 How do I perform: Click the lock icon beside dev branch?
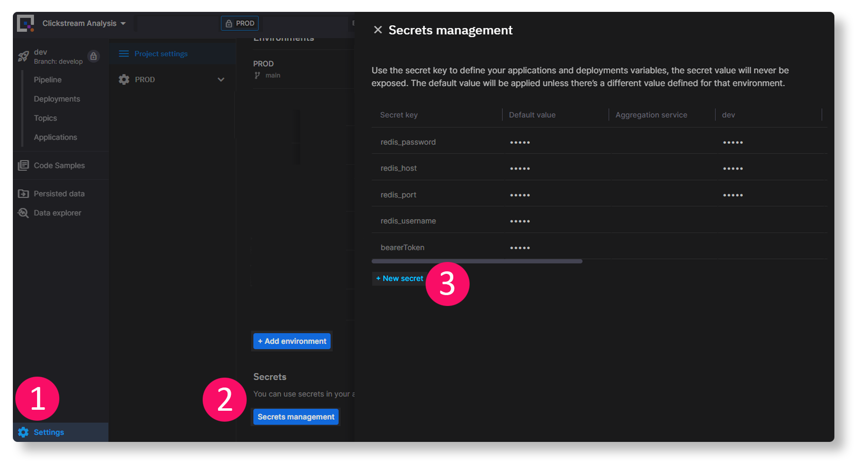(93, 56)
